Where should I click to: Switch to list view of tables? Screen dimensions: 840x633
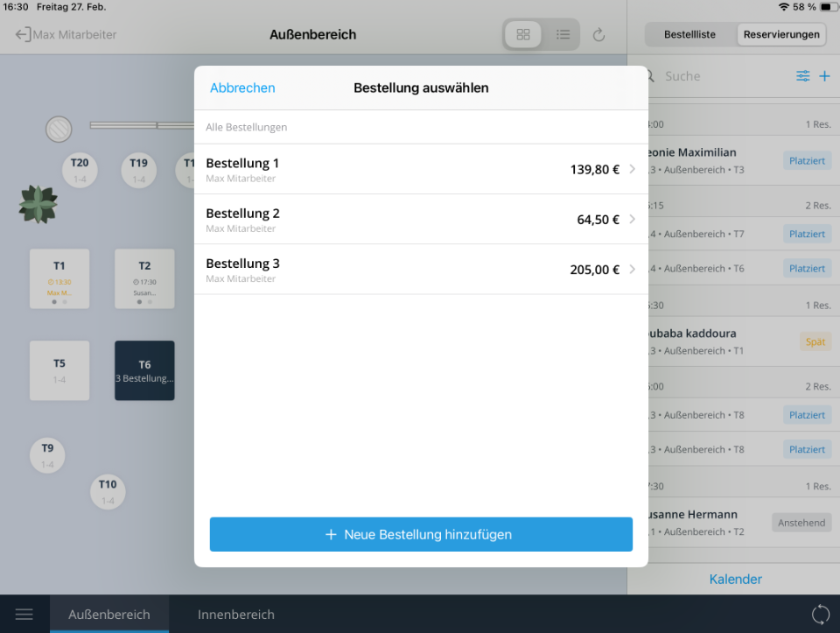[x=563, y=35]
